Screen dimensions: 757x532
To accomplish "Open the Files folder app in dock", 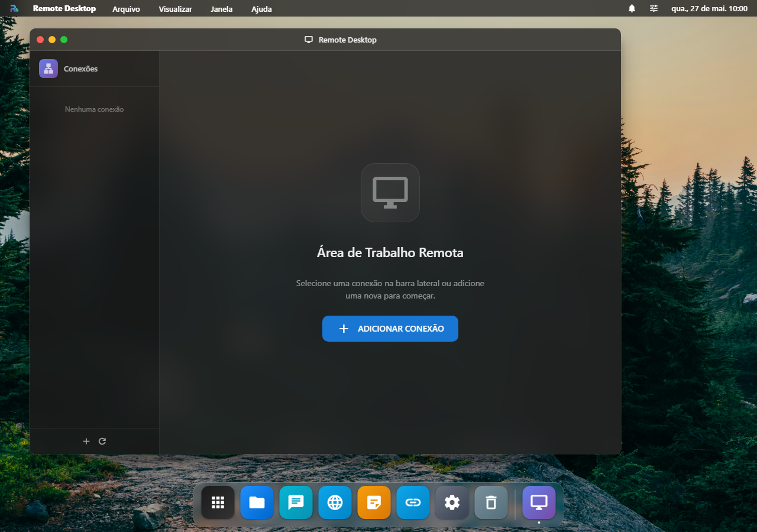I will 257,502.
